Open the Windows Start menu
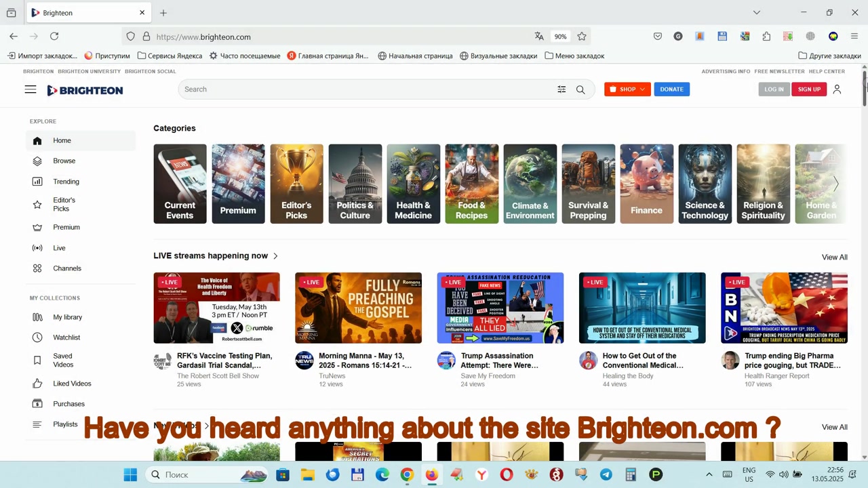868x488 pixels. [131, 474]
